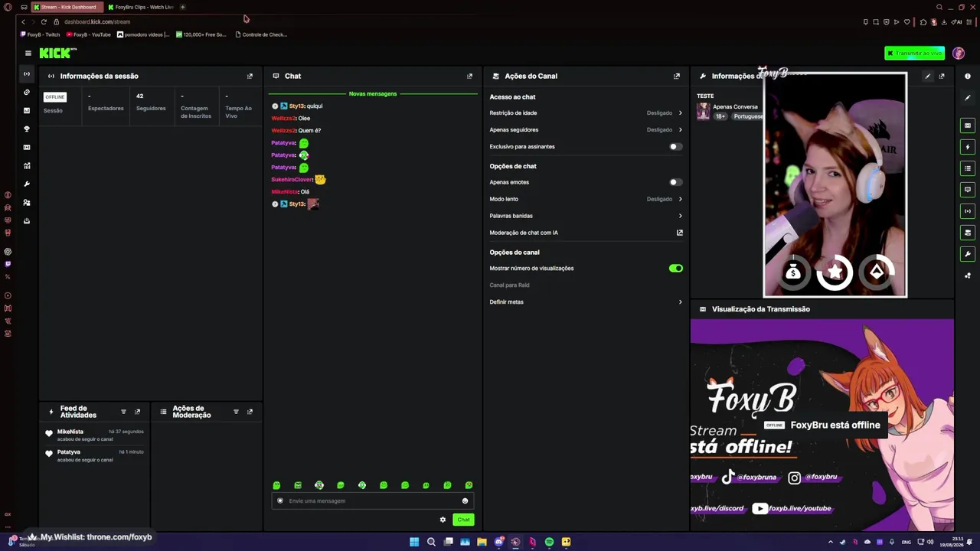Pop out the Informações da sessão panel
Image resolution: width=980 pixels, height=551 pixels.
(250, 76)
